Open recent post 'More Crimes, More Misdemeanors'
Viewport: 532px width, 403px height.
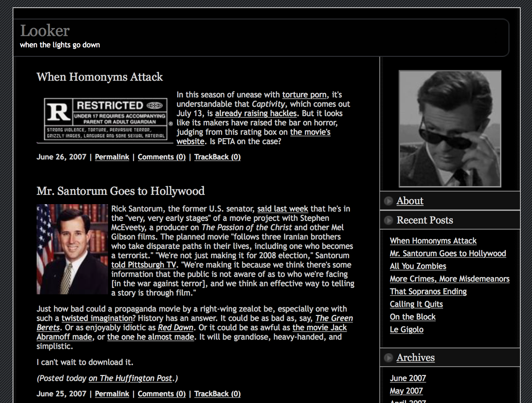(x=450, y=279)
